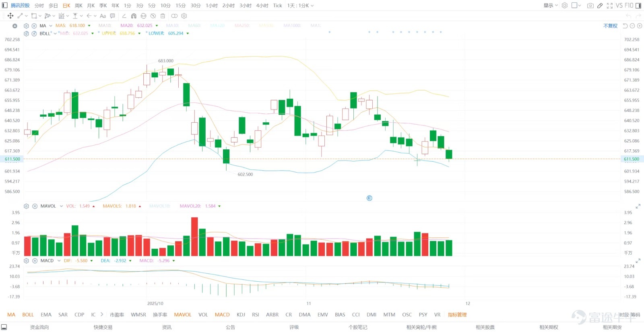Image resolution: width=644 pixels, height=332 pixels.
Task: Click 不复权 adjustment setting
Action: [x=610, y=26]
